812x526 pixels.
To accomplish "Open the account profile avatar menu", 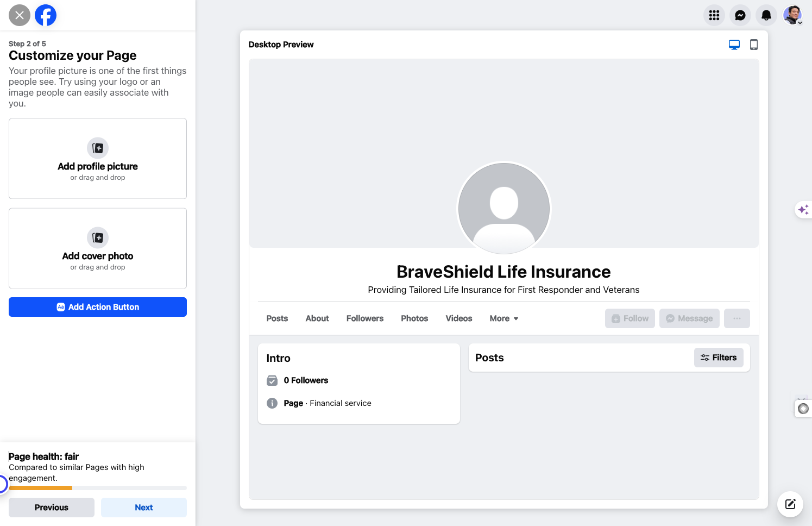I will pos(792,15).
